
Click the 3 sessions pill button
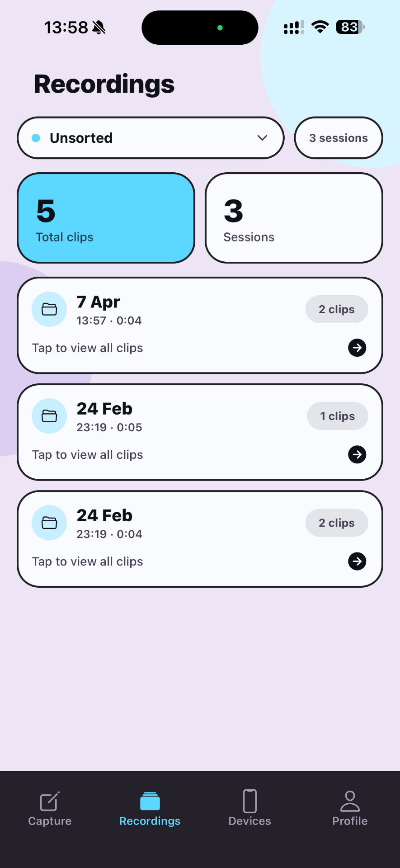[x=339, y=138]
